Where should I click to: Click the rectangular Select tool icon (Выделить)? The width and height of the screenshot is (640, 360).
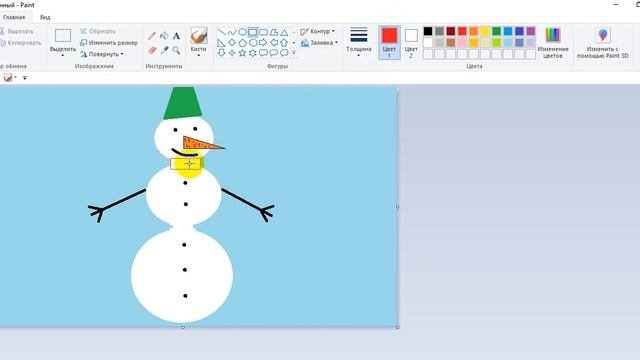pos(63,36)
